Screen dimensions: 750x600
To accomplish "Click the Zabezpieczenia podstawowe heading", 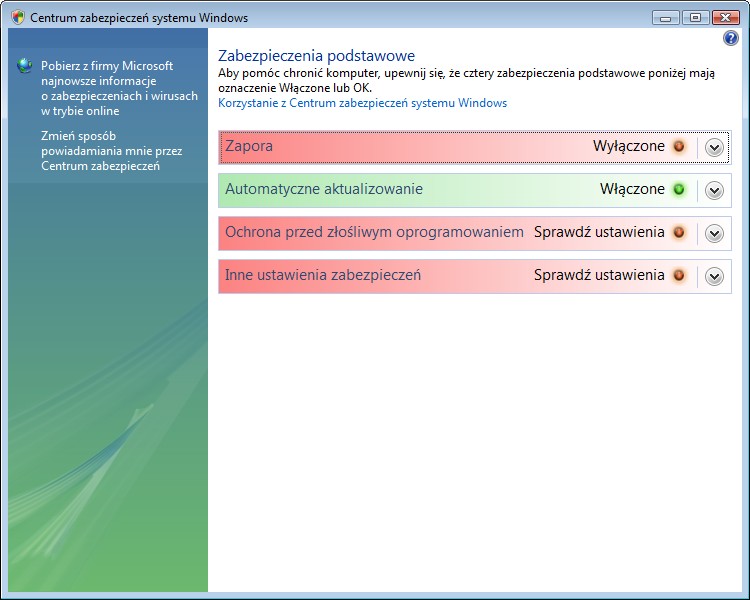I will (x=316, y=56).
